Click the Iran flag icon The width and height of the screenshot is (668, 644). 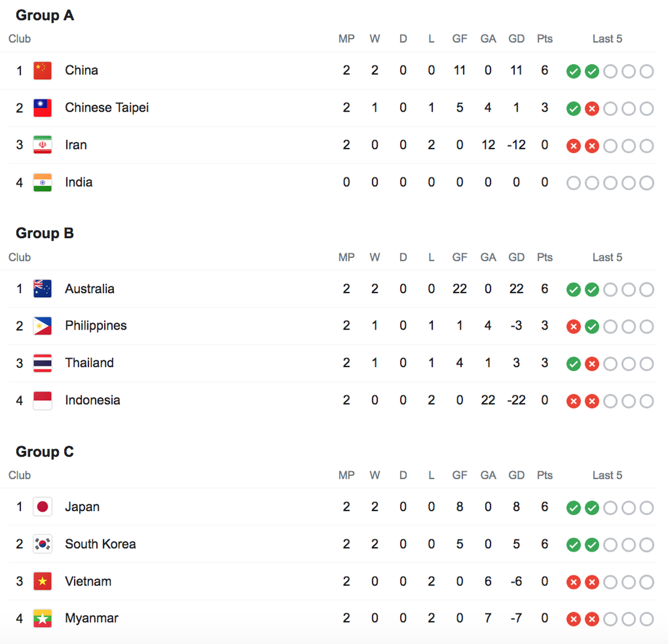pyautogui.click(x=43, y=145)
